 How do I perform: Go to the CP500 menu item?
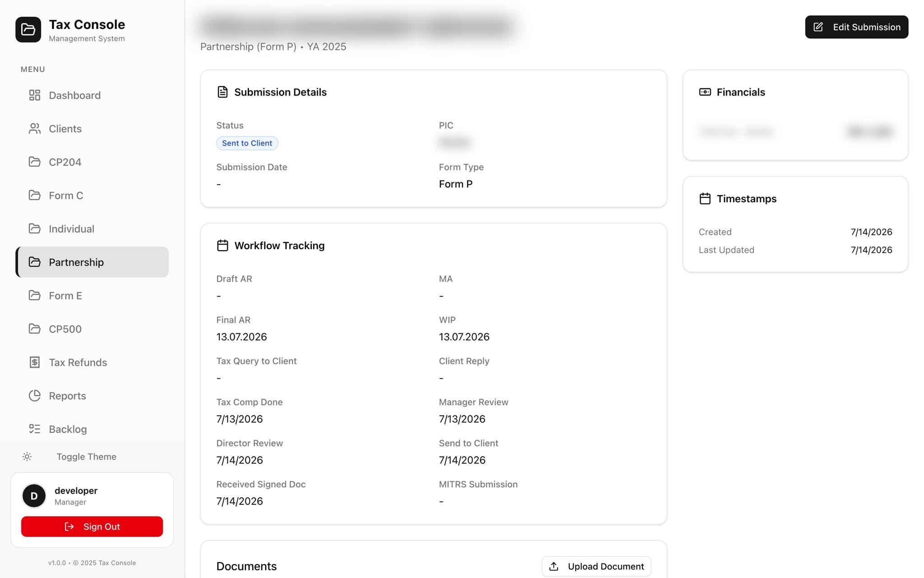92,329
